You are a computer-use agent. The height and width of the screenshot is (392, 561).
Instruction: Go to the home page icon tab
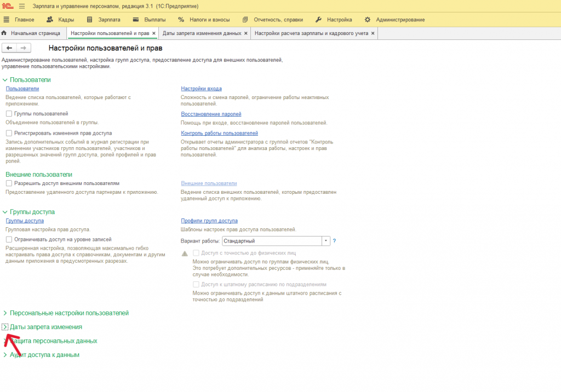(x=4, y=33)
